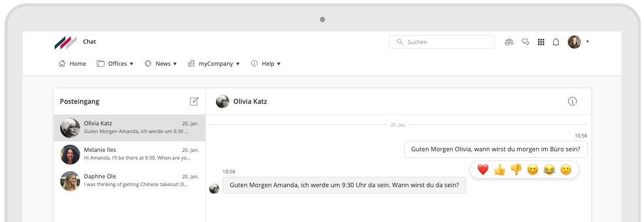This screenshot has width=644, height=222.
Task: React with the red heart emoji
Action: pos(483,170)
